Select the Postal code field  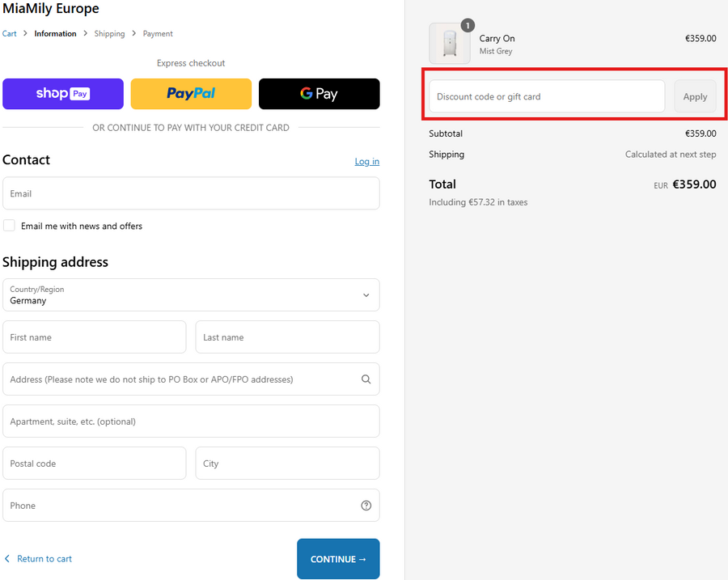94,464
